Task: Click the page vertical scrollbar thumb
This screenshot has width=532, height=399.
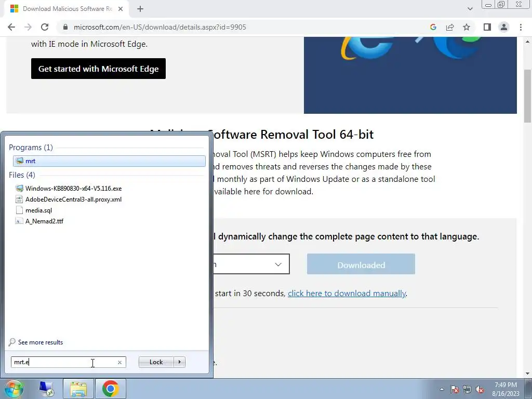Action: click(528, 96)
